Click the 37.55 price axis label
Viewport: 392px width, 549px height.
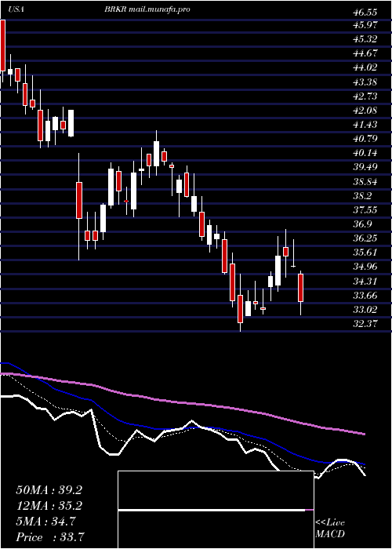click(x=365, y=209)
